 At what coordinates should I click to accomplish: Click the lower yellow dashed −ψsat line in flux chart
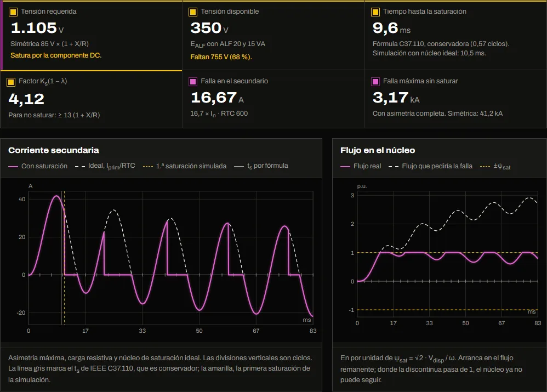448,310
